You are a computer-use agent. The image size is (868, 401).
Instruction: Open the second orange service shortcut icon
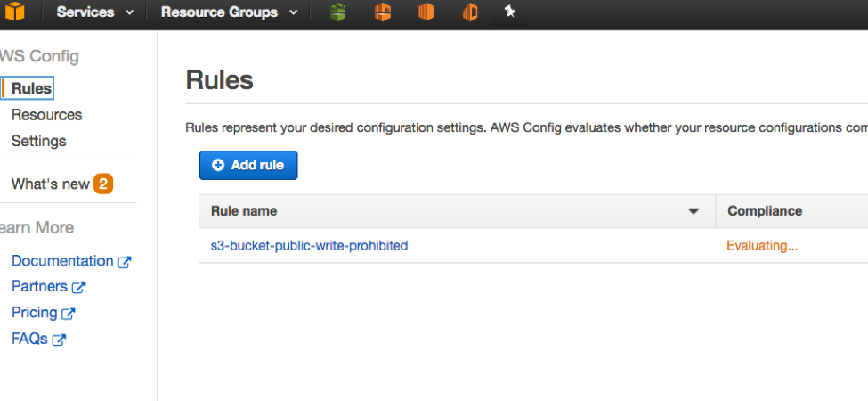click(x=426, y=12)
